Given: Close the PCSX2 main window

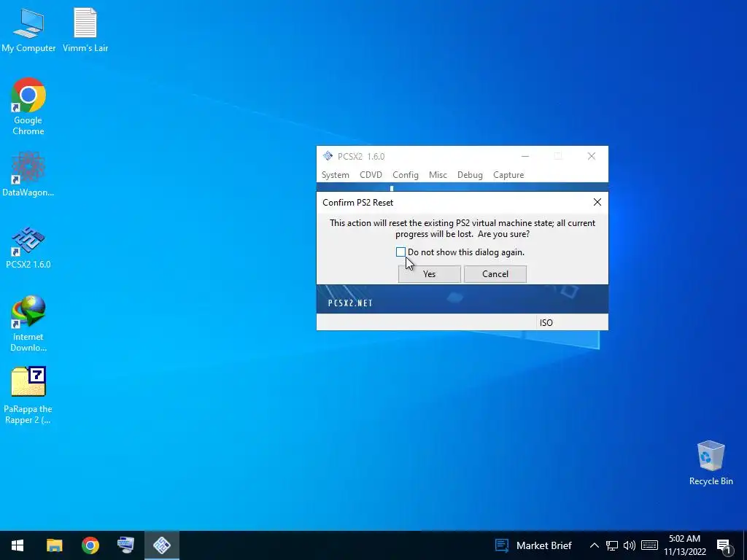Looking at the screenshot, I should (x=591, y=156).
